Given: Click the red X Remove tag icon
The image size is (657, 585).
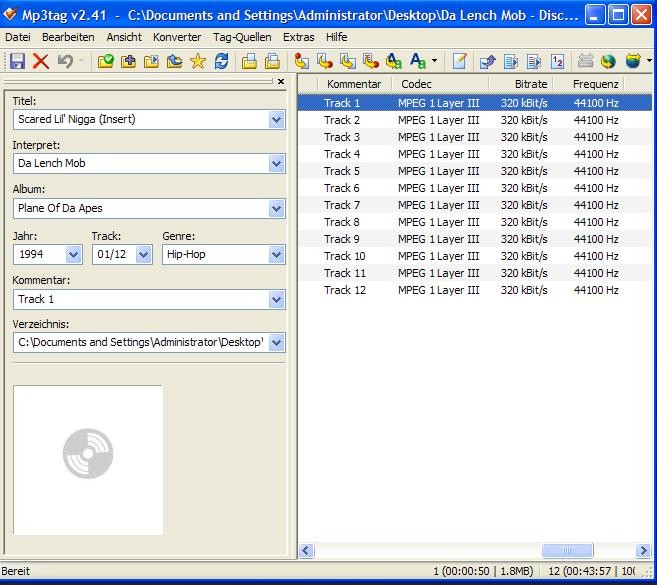Looking at the screenshot, I should (x=41, y=62).
